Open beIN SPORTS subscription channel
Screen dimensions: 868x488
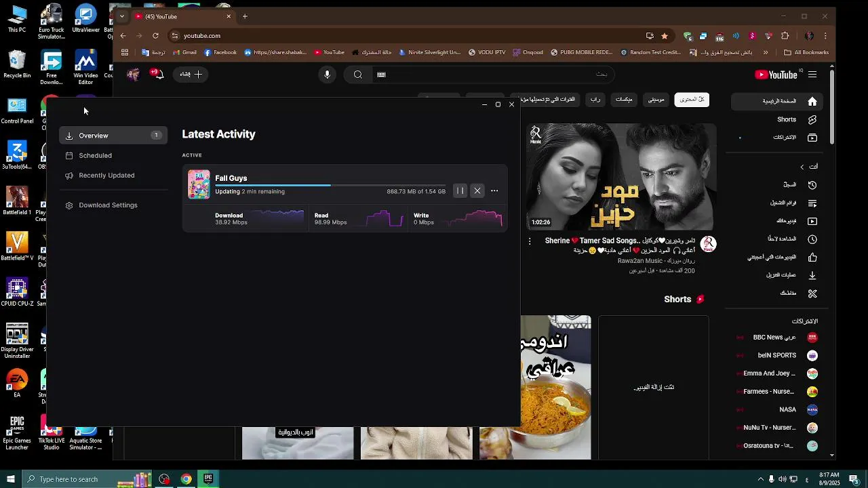[778, 355]
